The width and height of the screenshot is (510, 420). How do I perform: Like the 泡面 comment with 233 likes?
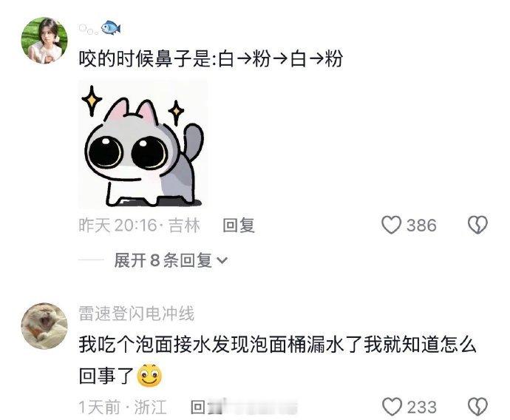coord(392,407)
